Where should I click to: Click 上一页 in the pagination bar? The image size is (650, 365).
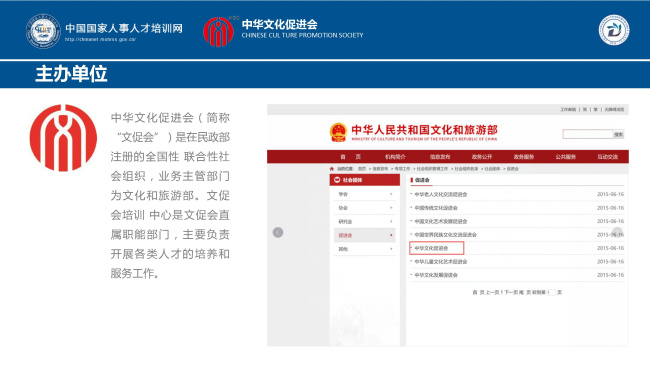pos(492,292)
